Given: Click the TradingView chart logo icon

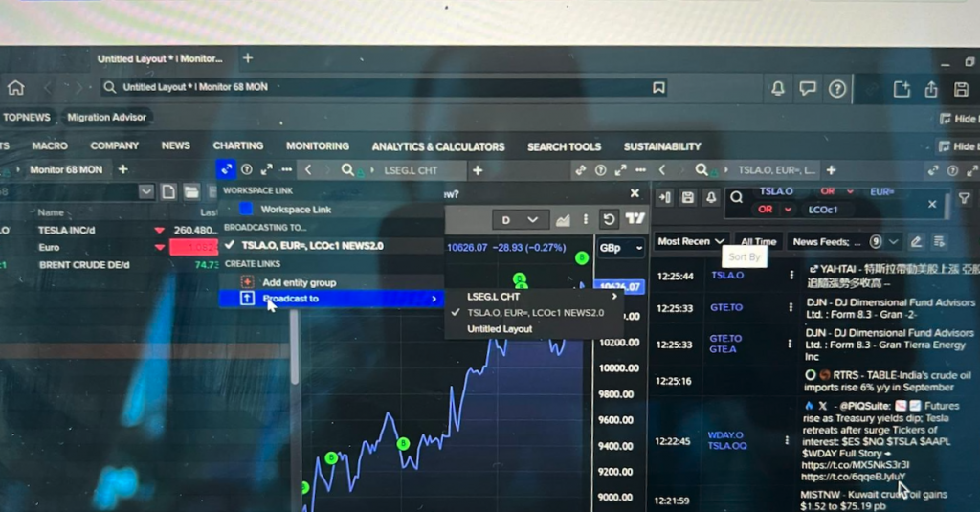Looking at the screenshot, I should click(634, 219).
